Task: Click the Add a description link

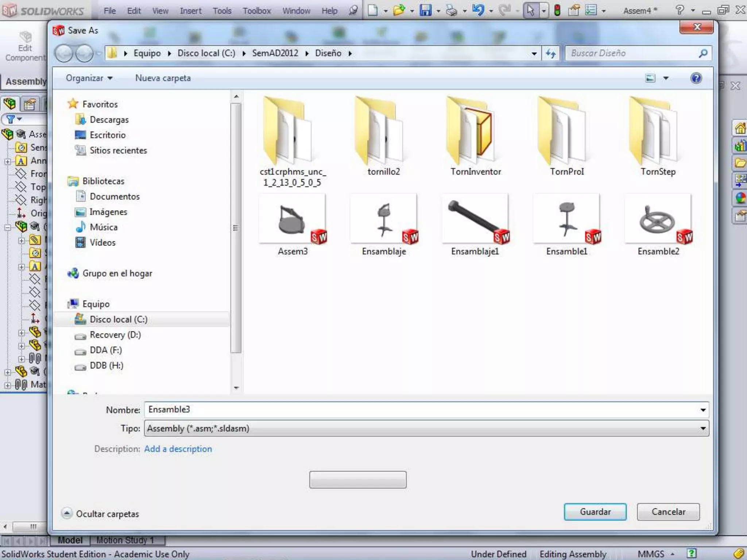Action: click(178, 449)
